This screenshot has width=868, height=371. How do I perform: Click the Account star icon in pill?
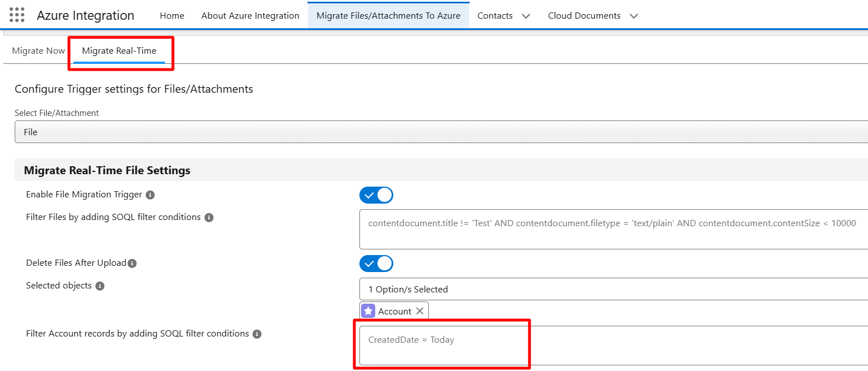click(368, 311)
